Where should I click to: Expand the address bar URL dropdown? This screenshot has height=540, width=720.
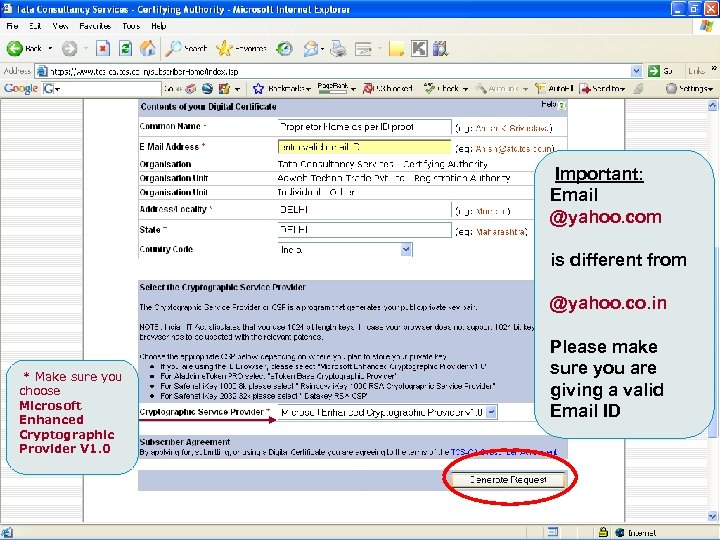636,71
